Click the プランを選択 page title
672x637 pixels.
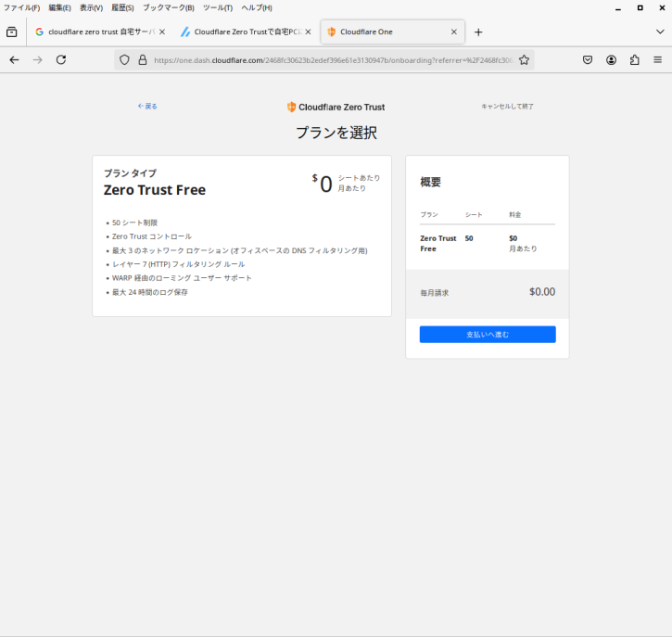coord(336,133)
